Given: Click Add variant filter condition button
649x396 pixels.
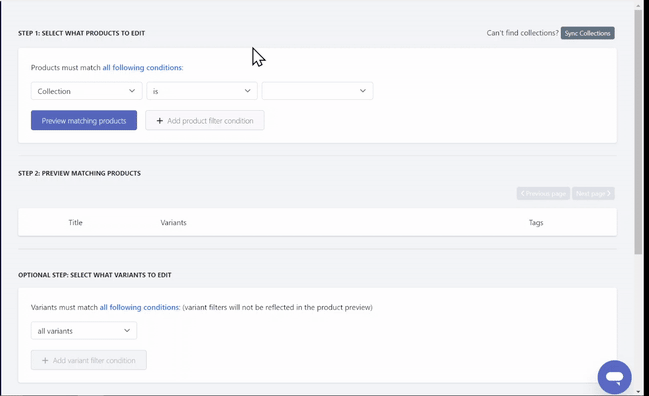Looking at the screenshot, I should pos(89,360).
